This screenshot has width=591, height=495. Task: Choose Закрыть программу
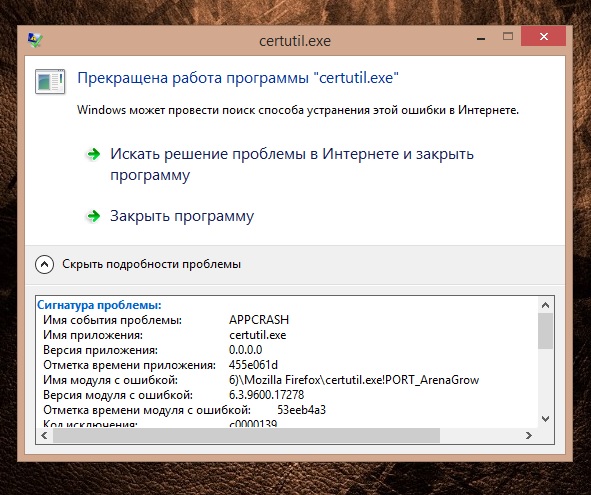click(182, 216)
